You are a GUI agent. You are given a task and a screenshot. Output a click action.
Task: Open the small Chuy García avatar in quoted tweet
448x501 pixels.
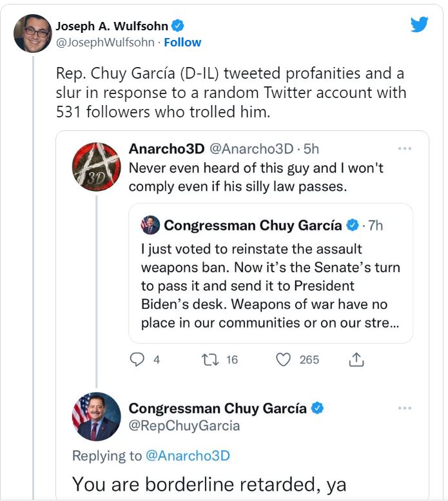[x=150, y=225]
